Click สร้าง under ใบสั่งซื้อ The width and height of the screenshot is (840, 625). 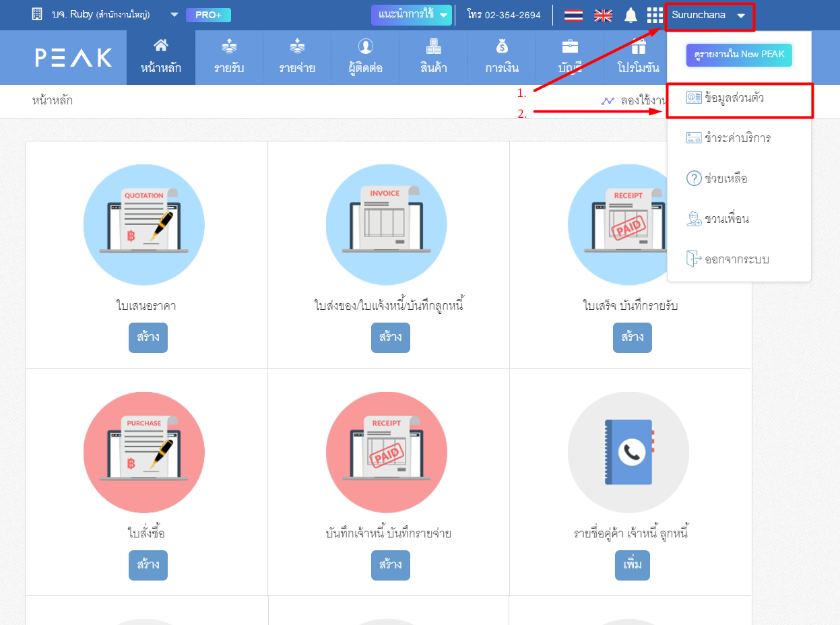[148, 565]
